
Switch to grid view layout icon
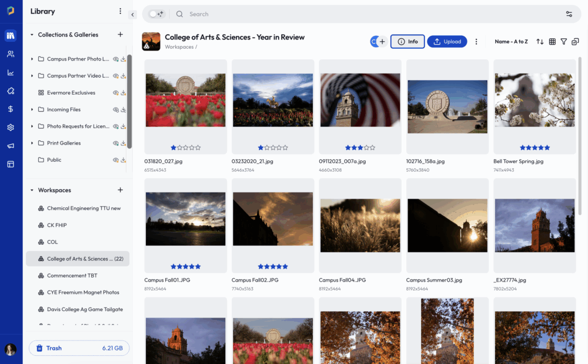click(x=552, y=42)
